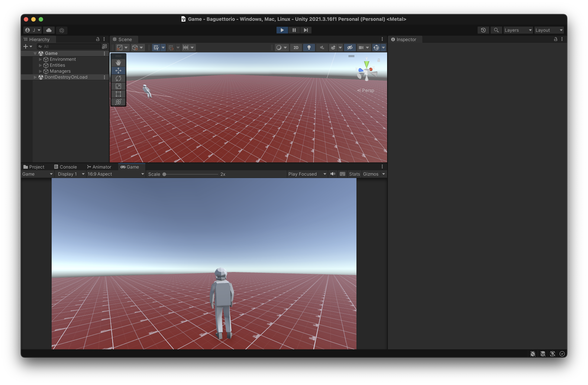This screenshot has height=385, width=588.
Task: Select the Rotate tool
Action: point(118,79)
